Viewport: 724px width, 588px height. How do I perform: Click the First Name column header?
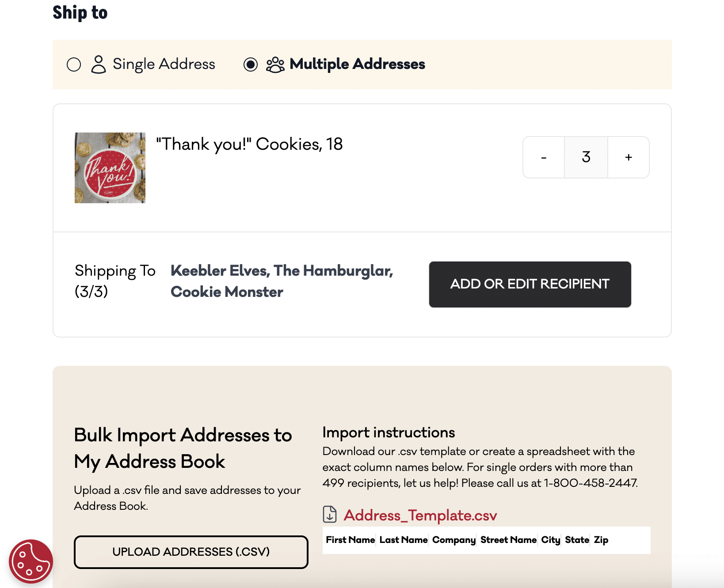pyautogui.click(x=350, y=540)
